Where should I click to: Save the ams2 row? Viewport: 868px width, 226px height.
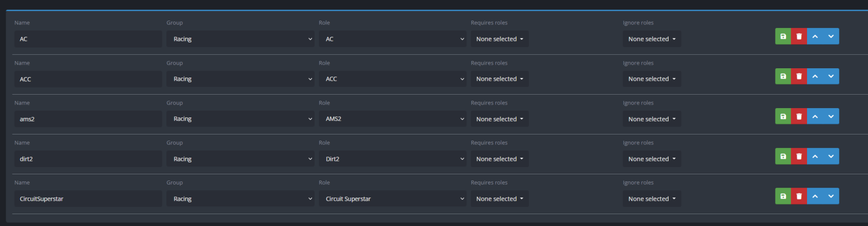(x=783, y=116)
